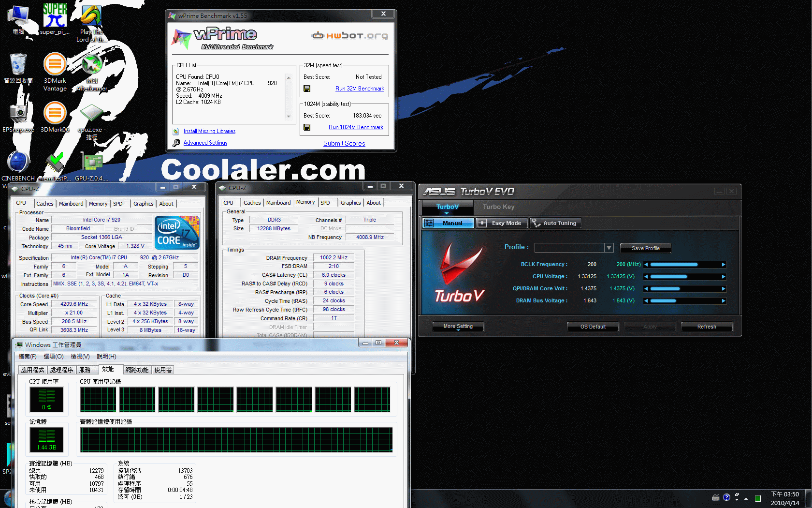Select the EPSnap.exe camera icon
Image resolution: width=812 pixels, height=508 pixels.
(x=18, y=117)
